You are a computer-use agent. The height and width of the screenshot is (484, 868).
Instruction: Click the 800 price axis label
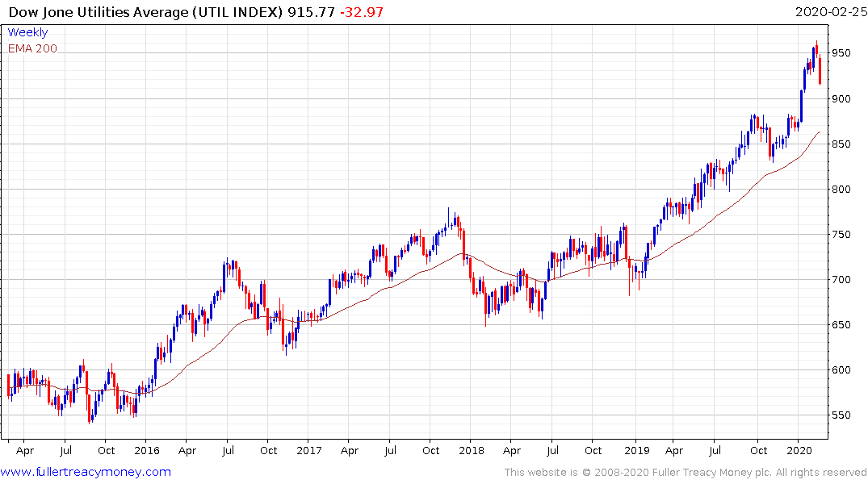[x=841, y=190]
